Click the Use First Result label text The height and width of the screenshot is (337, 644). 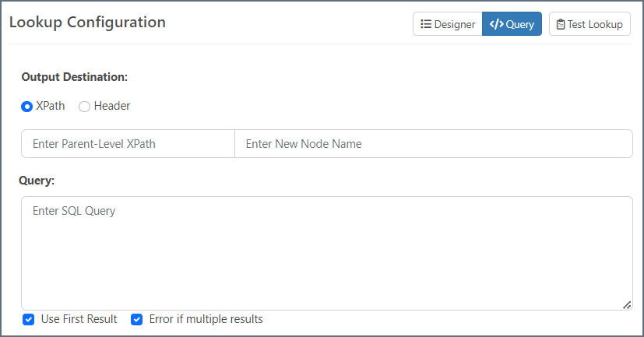[x=79, y=319]
